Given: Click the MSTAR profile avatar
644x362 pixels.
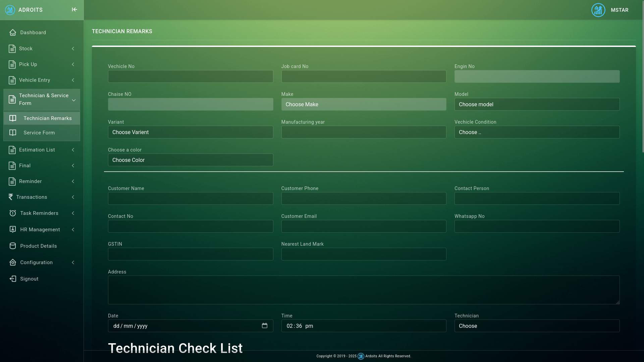Looking at the screenshot, I should coord(598,10).
